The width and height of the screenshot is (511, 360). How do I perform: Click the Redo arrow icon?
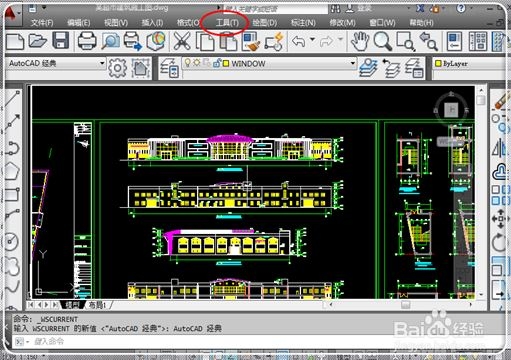(326, 41)
